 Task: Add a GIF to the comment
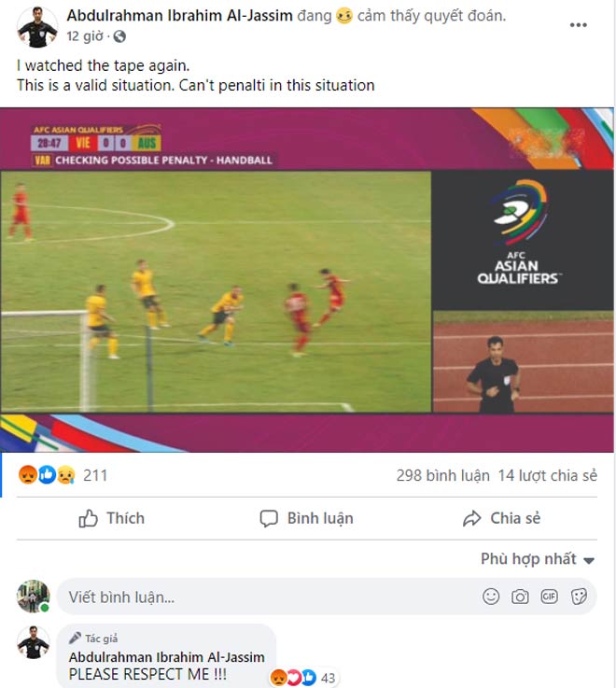[549, 597]
